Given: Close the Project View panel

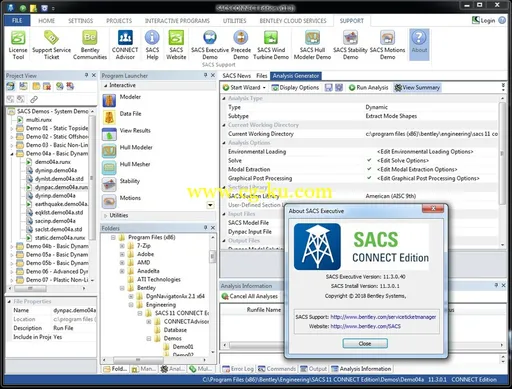Looking at the screenshot, I should [x=94, y=75].
